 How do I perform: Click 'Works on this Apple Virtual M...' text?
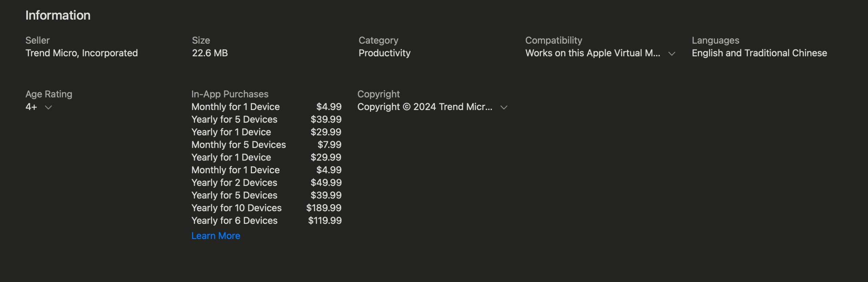pyautogui.click(x=593, y=53)
